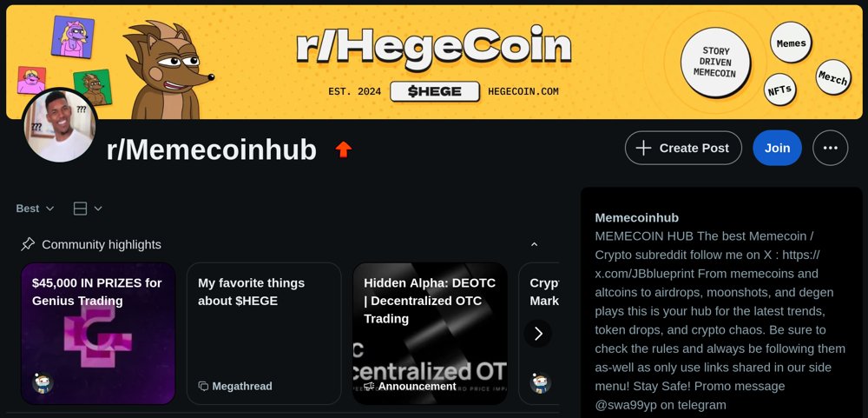The image size is (868, 418).
Task: Click the Megathread flair icon
Action: [x=203, y=386]
